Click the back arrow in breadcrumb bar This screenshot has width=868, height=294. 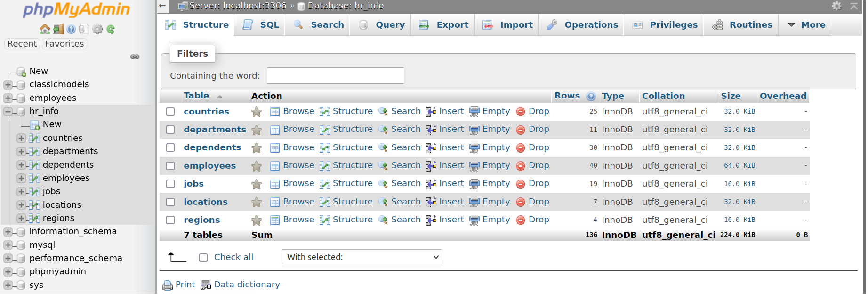click(162, 6)
